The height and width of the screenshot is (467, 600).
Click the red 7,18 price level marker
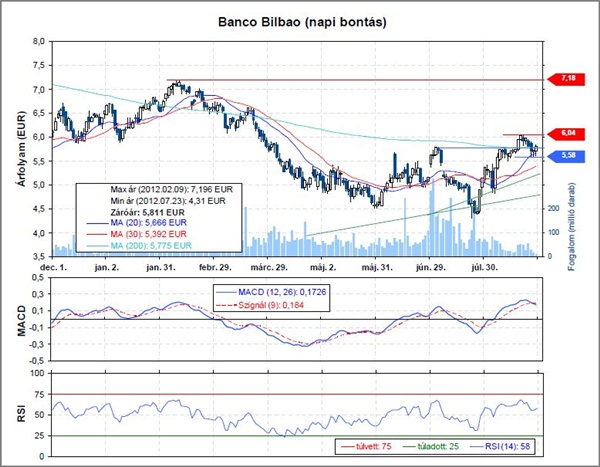[x=566, y=78]
